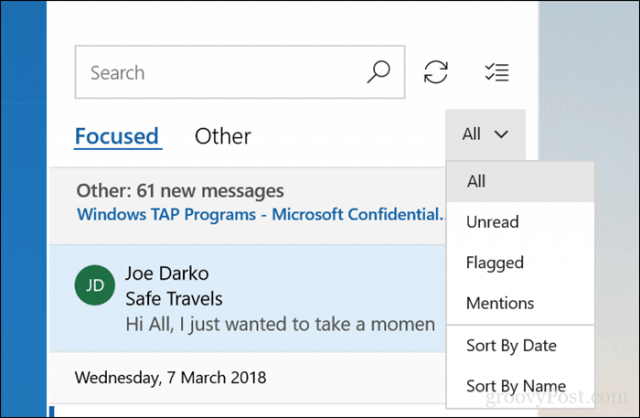Click the Wednesday, 7 March 2018 date header
Image resolution: width=640 pixels, height=418 pixels.
[170, 378]
